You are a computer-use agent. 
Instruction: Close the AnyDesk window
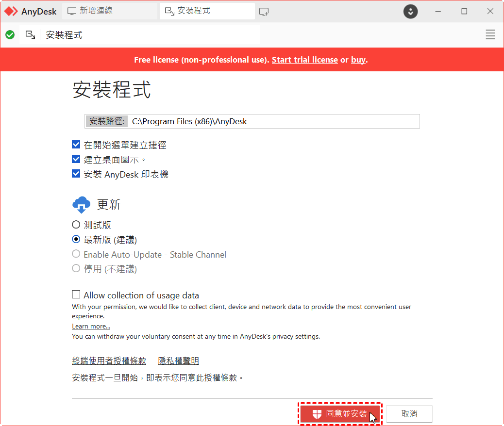tap(490, 12)
